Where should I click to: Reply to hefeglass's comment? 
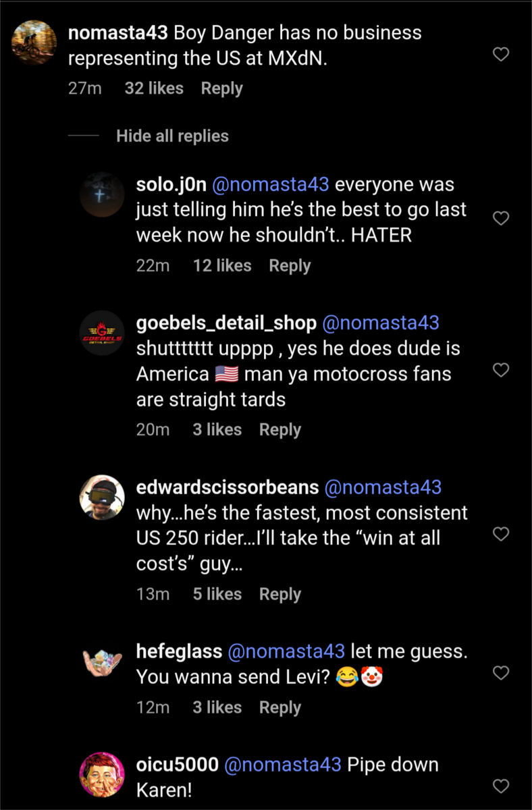(280, 707)
